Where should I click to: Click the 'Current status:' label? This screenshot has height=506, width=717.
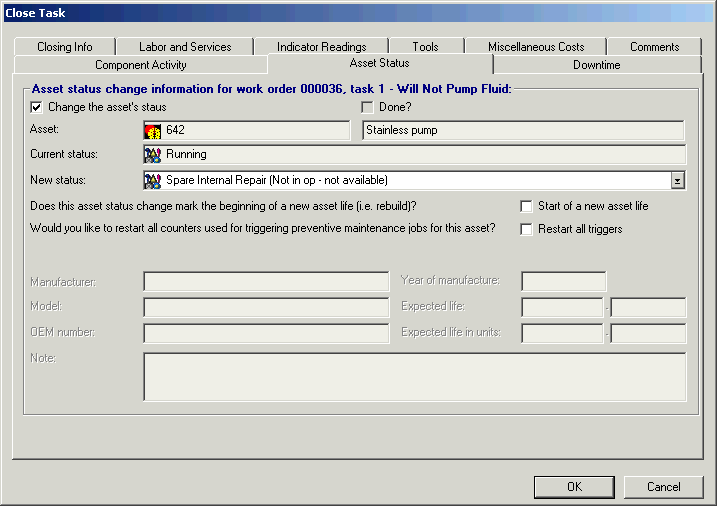pyautogui.click(x=64, y=154)
